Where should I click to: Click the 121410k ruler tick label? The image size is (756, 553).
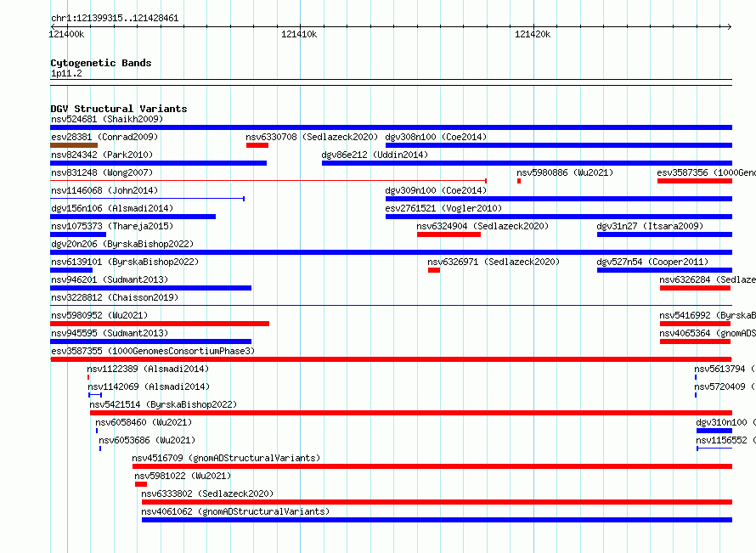(299, 34)
